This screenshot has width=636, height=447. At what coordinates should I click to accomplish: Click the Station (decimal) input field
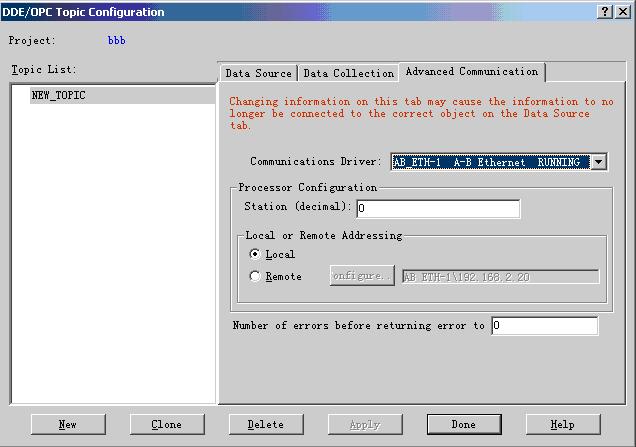437,209
